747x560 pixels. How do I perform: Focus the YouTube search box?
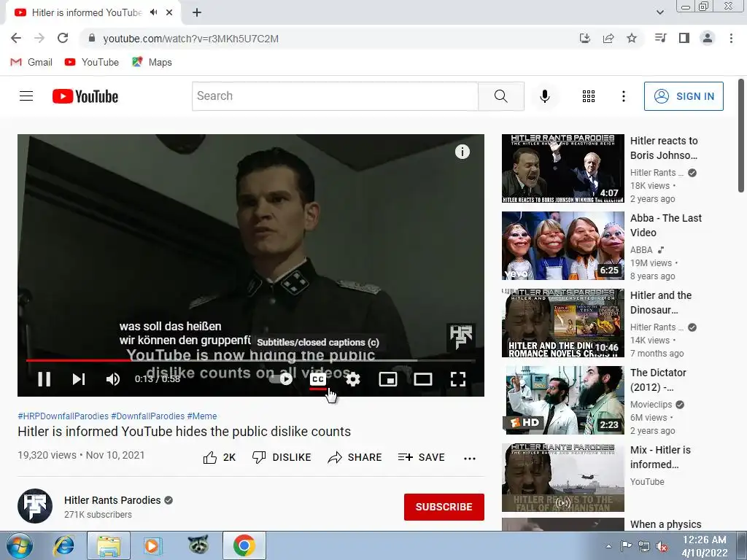[x=335, y=96]
